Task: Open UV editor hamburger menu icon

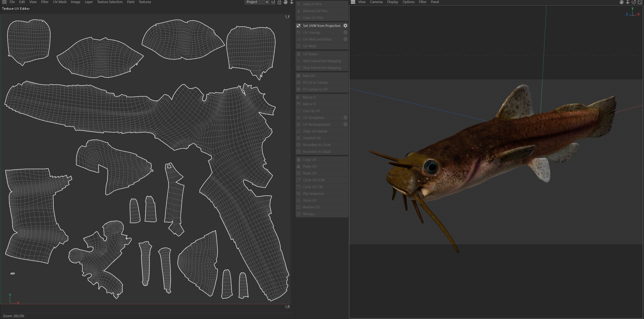Action: (4, 2)
